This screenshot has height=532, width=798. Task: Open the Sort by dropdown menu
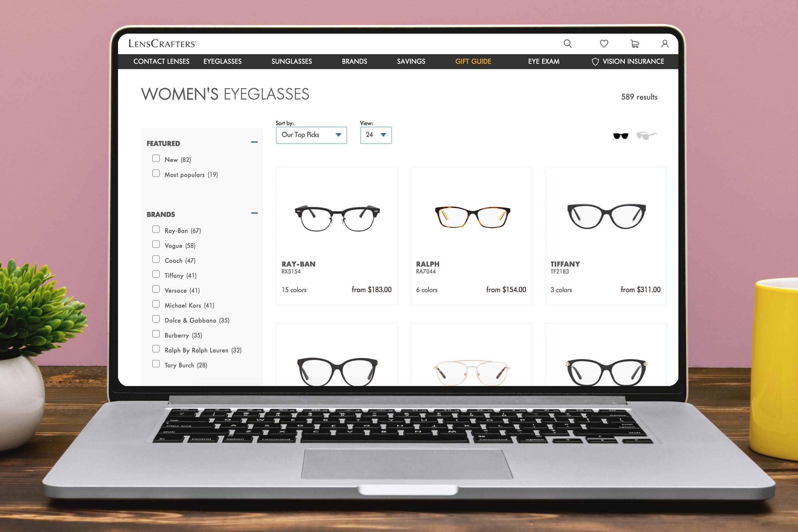311,135
